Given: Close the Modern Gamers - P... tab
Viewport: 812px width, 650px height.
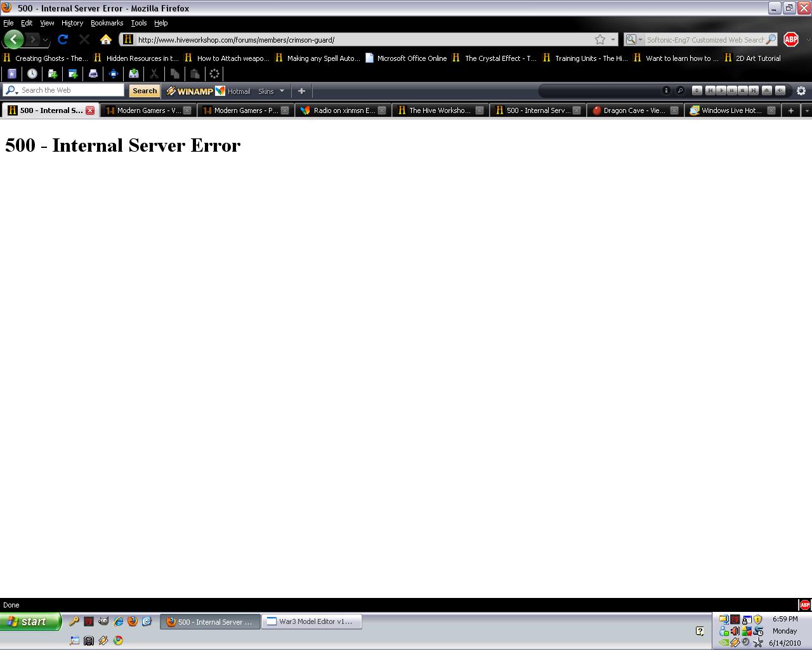Looking at the screenshot, I should pyautogui.click(x=285, y=110).
